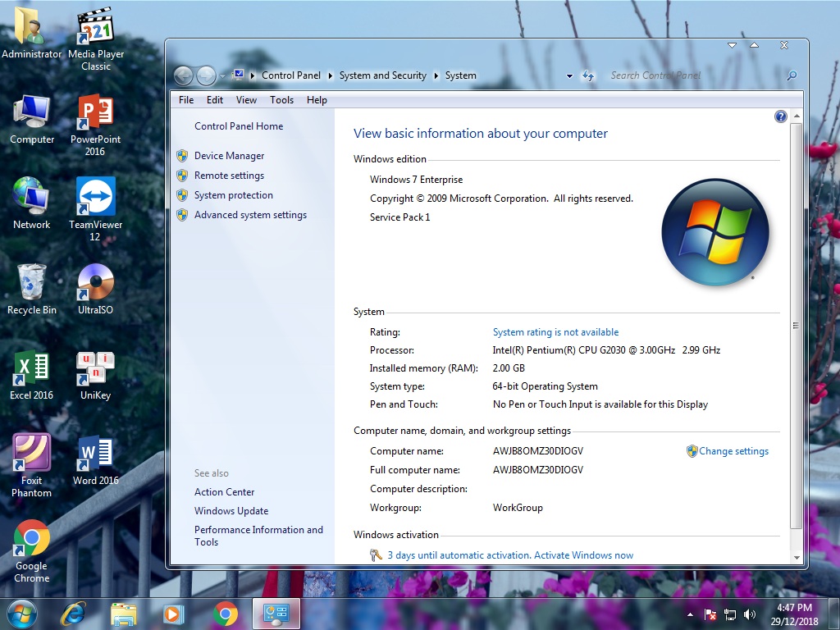Click Activate Windows now link
840x630 pixels.
pos(583,555)
